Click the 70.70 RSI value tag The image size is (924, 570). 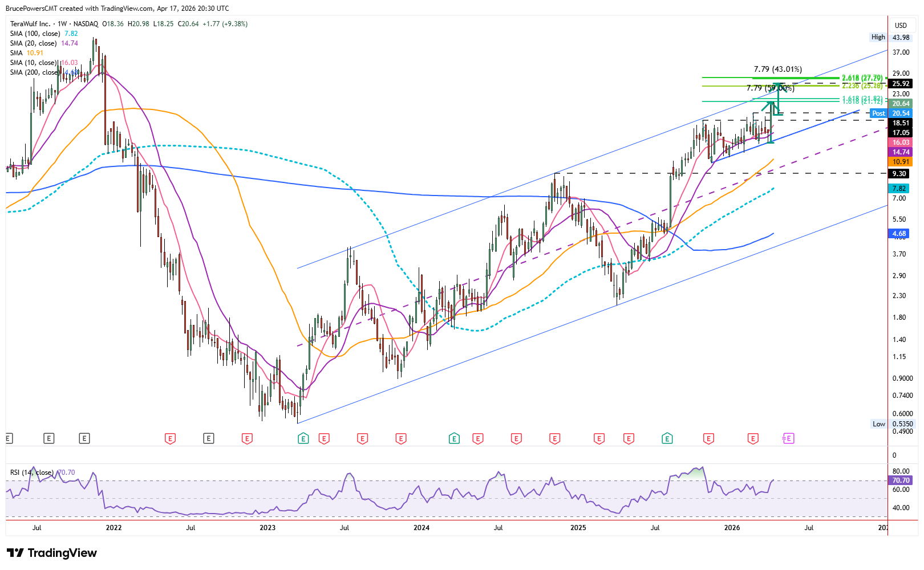[901, 481]
